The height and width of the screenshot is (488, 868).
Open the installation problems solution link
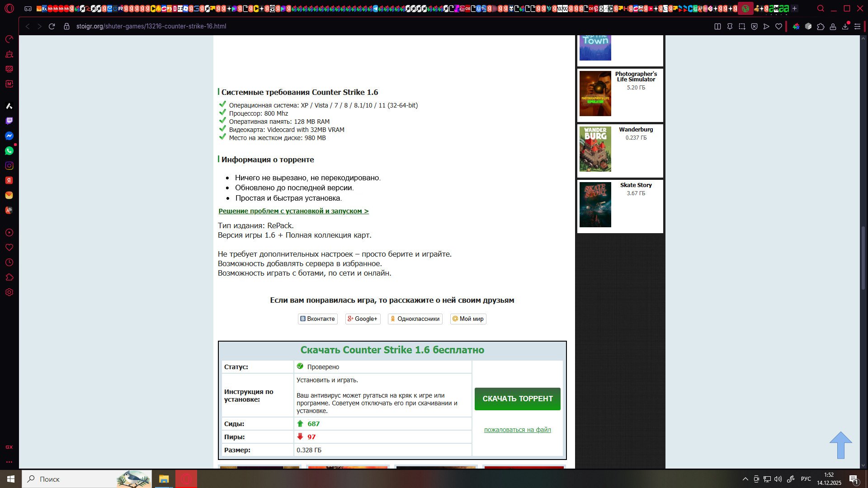click(x=293, y=211)
